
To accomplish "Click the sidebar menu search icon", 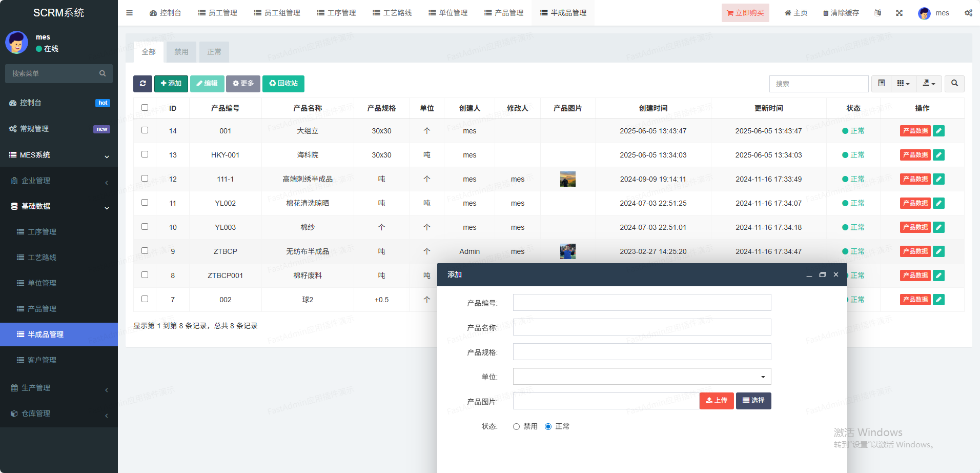I will tap(103, 73).
